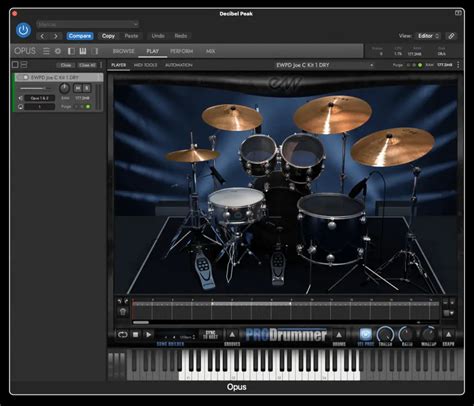The width and height of the screenshot is (474, 406).
Task: Click the Ratio knob
Action: tap(407, 334)
